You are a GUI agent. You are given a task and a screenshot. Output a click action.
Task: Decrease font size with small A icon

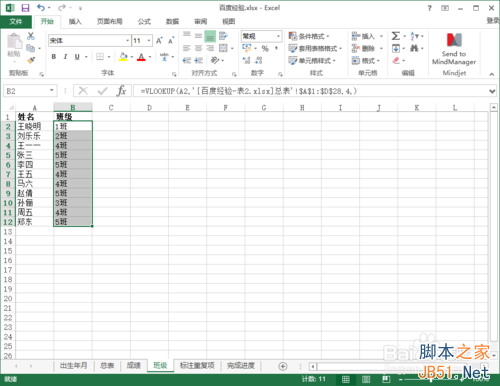[x=171, y=41]
